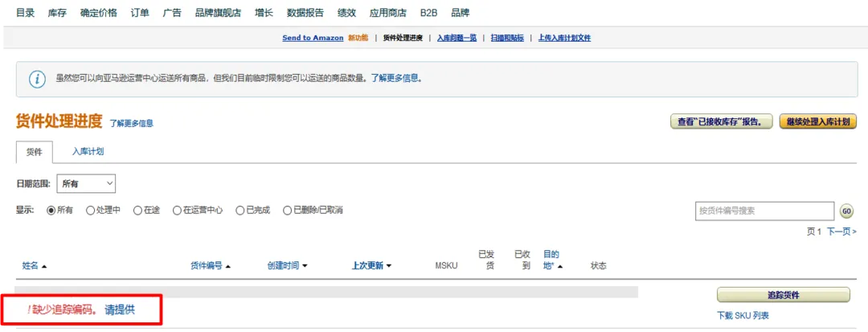The width and height of the screenshot is (868, 332).
Task: Click the info icon in the notice banner
Action: pyautogui.click(x=37, y=79)
